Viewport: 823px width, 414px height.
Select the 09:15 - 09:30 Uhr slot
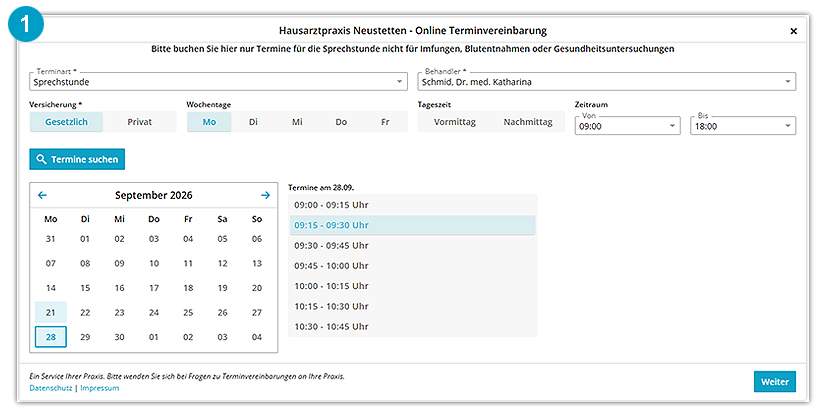(x=413, y=225)
